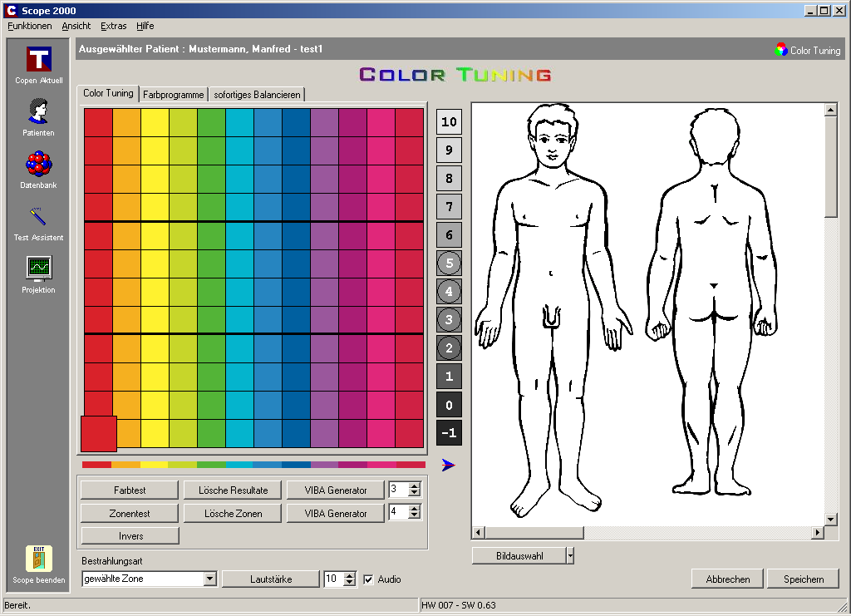This screenshot has height=616, width=851.
Task: Expand the Bestrahlungsart gewählte Zone dropdown
Action: [209, 579]
